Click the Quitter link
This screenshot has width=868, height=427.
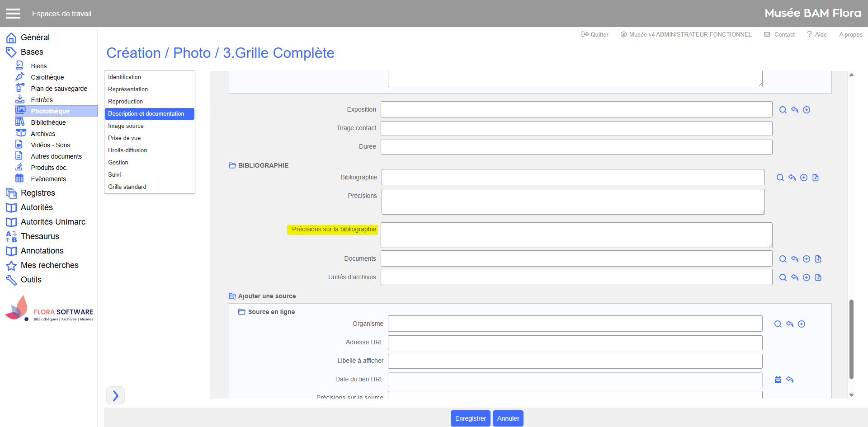tap(595, 34)
